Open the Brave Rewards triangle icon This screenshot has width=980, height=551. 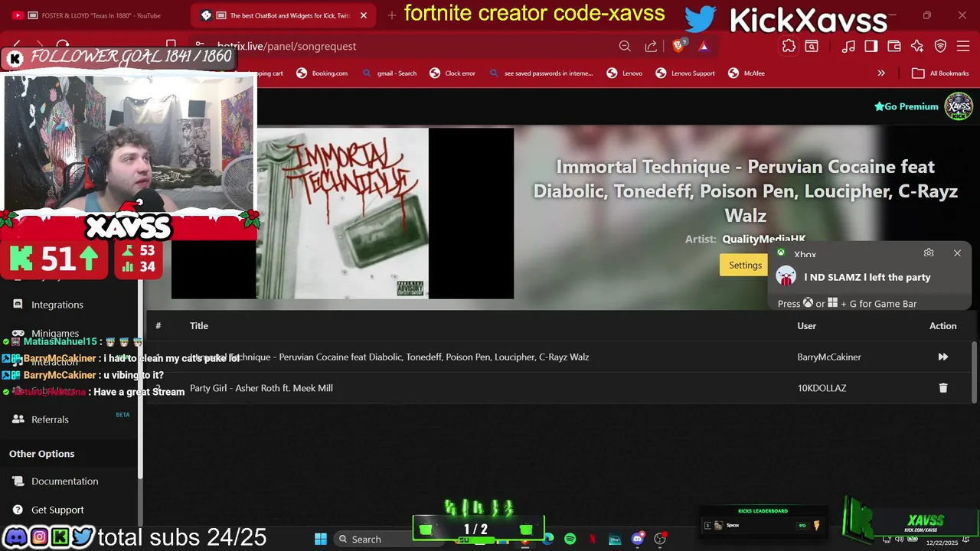coord(704,46)
